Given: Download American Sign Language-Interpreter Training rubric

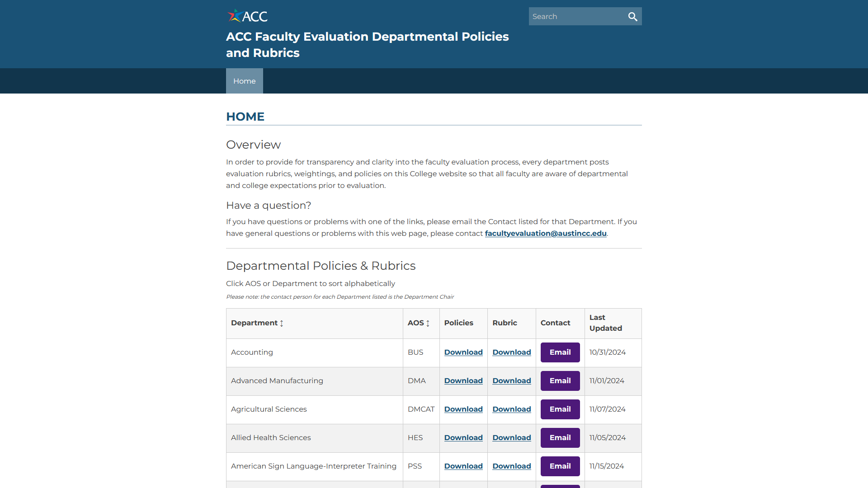Looking at the screenshot, I should (x=512, y=466).
